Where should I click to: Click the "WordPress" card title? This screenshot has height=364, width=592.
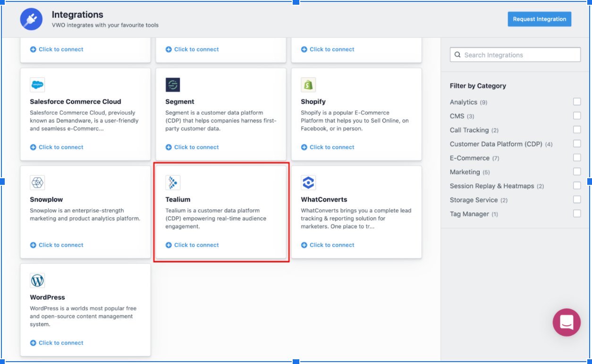coord(47,298)
